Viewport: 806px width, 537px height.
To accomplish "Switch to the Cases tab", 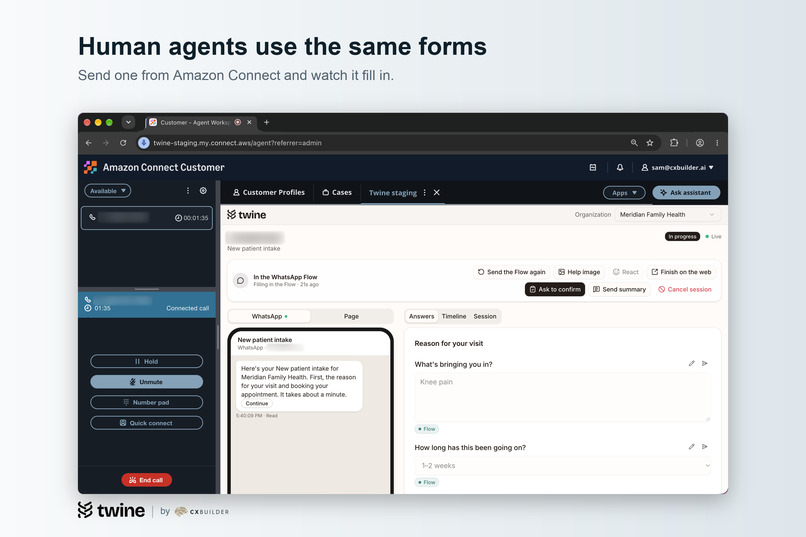I will (337, 192).
